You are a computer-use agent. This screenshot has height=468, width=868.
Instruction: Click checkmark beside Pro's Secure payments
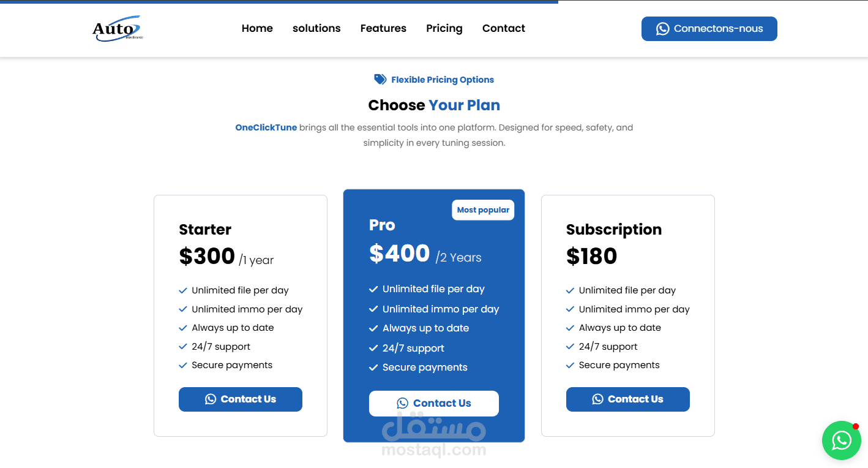click(373, 368)
